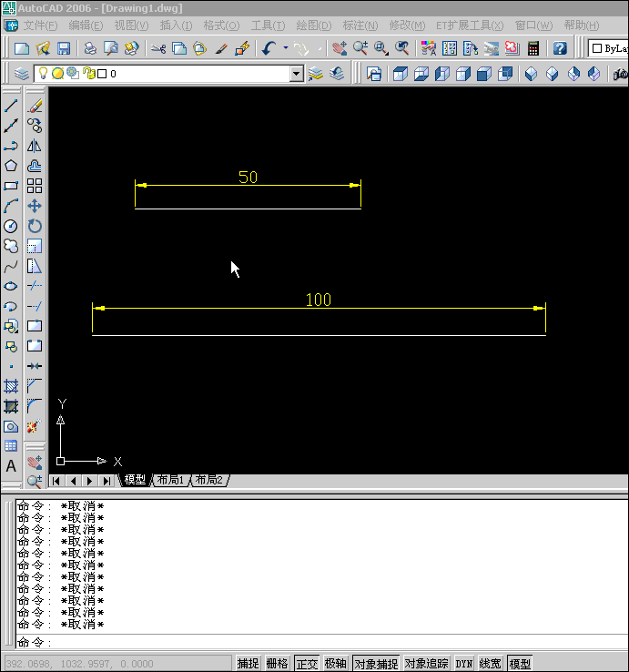629x672 pixels.
Task: Select the Copy object tool
Action: tap(35, 126)
